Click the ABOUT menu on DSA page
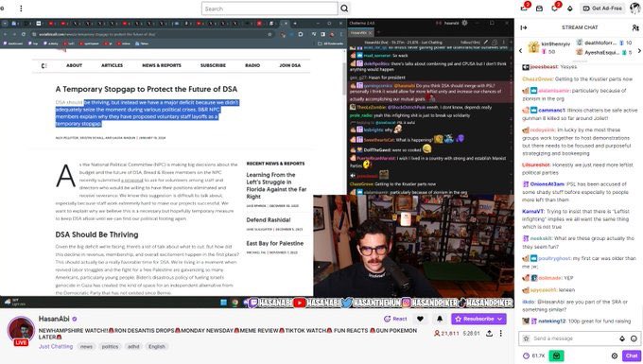The height and width of the screenshot is (364, 643). click(74, 65)
